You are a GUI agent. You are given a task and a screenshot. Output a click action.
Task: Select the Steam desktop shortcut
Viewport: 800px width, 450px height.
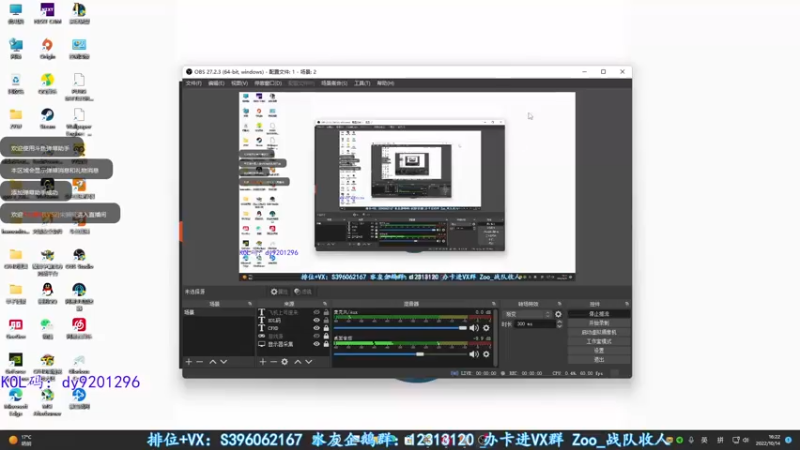pyautogui.click(x=47, y=118)
